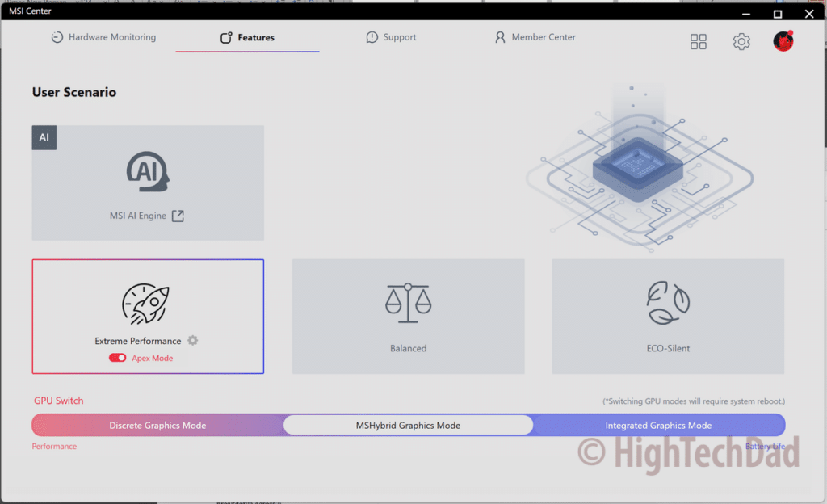Viewport: 827px width, 504px height.
Task: Select the ECO-Silent leaves icon
Action: click(x=668, y=303)
